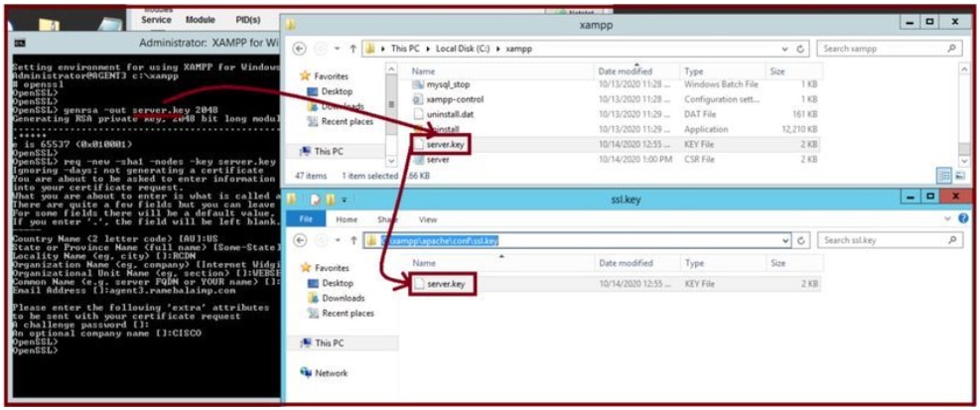Image resolution: width=980 pixels, height=410 pixels.
Task: Click Service column header in XAMPP control panel
Action: (156, 20)
